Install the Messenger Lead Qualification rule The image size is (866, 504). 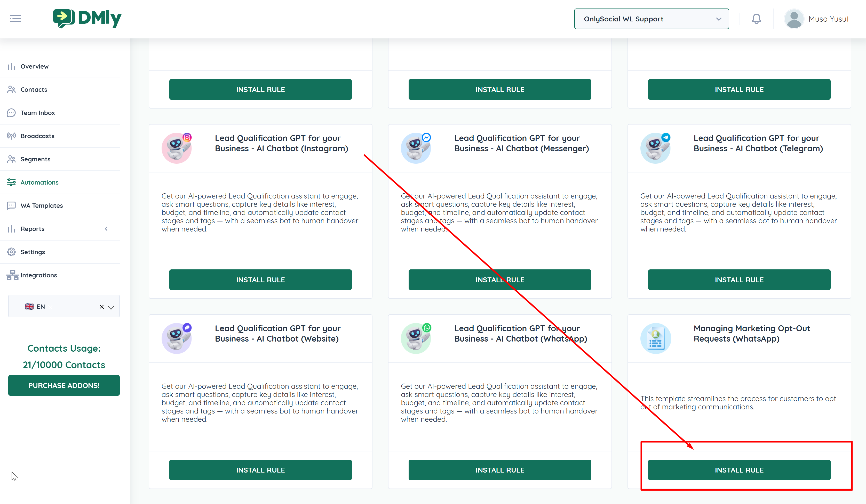pos(500,279)
